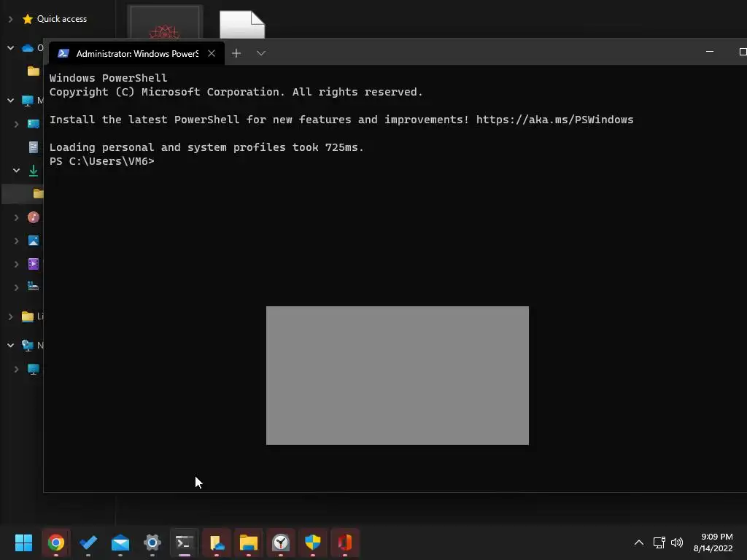Select the Documents icon in Explorer sidebar

click(x=34, y=147)
